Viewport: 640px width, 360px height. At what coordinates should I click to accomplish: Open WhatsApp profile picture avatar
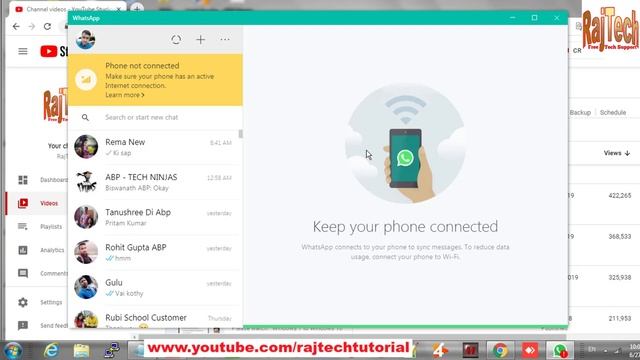(86, 40)
